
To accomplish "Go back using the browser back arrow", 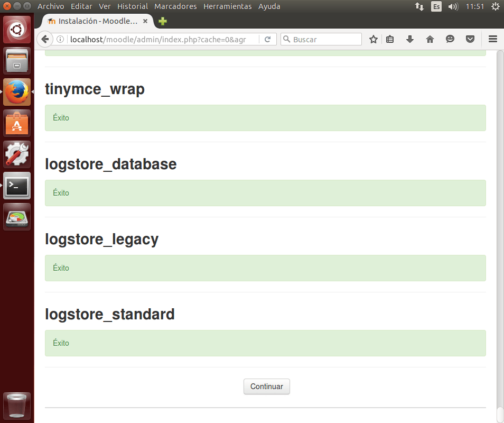I will click(x=45, y=39).
